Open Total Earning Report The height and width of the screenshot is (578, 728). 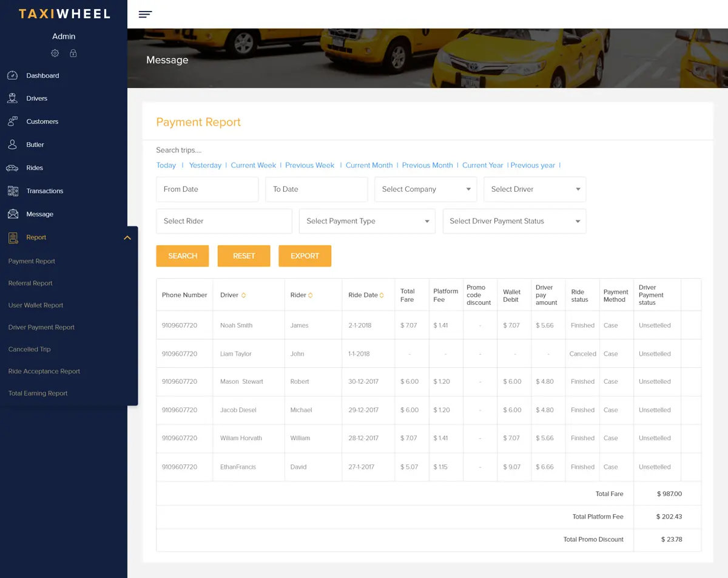[38, 393]
